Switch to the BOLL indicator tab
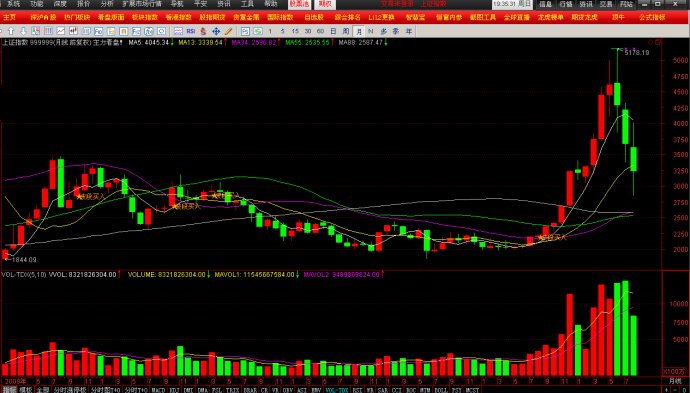 (x=441, y=390)
